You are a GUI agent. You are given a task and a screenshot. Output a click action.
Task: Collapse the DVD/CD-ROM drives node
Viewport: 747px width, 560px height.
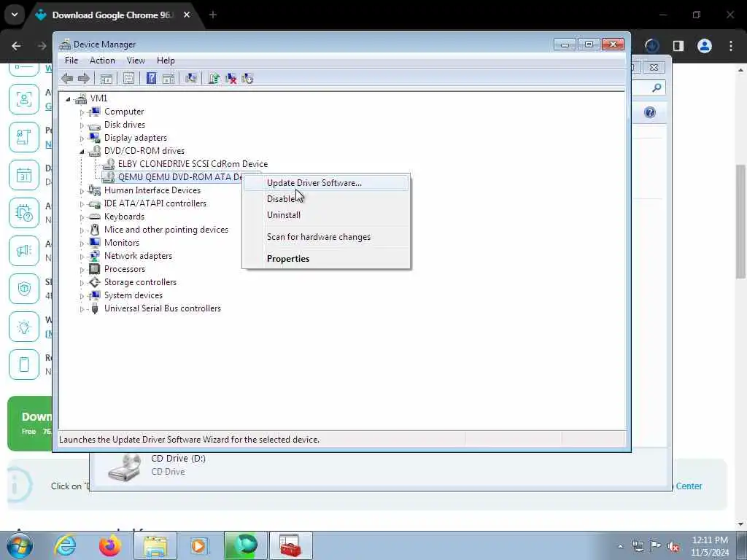pos(82,152)
